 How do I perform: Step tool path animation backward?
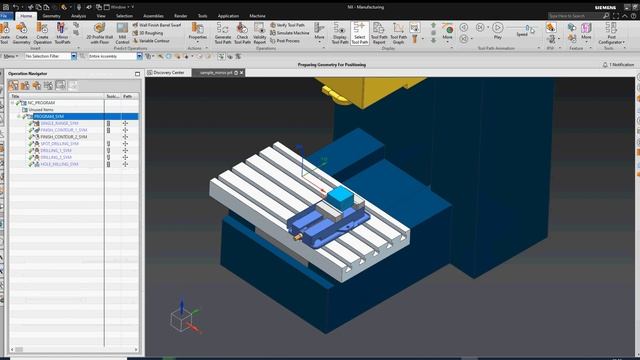coord(464,27)
